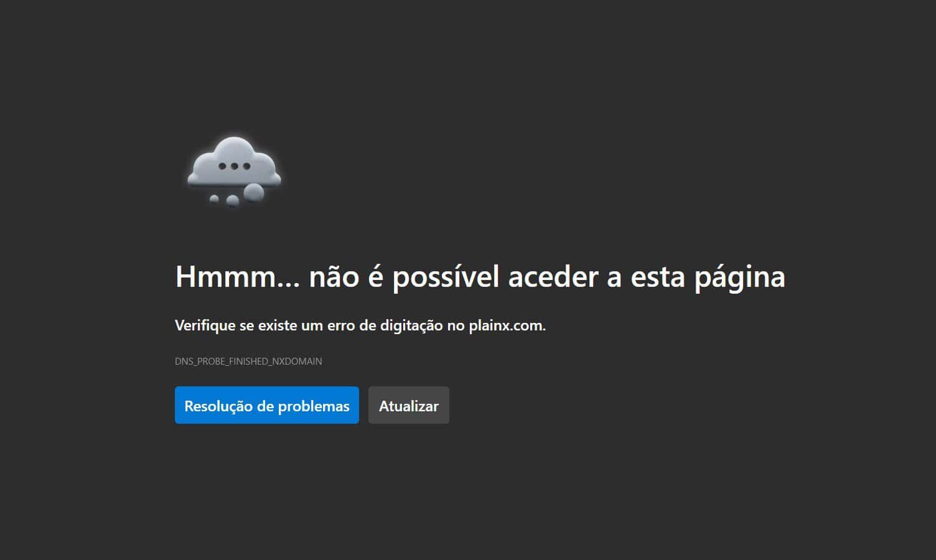This screenshot has width=936, height=560.
Task: Click the word erro in the message
Action: 342,325
